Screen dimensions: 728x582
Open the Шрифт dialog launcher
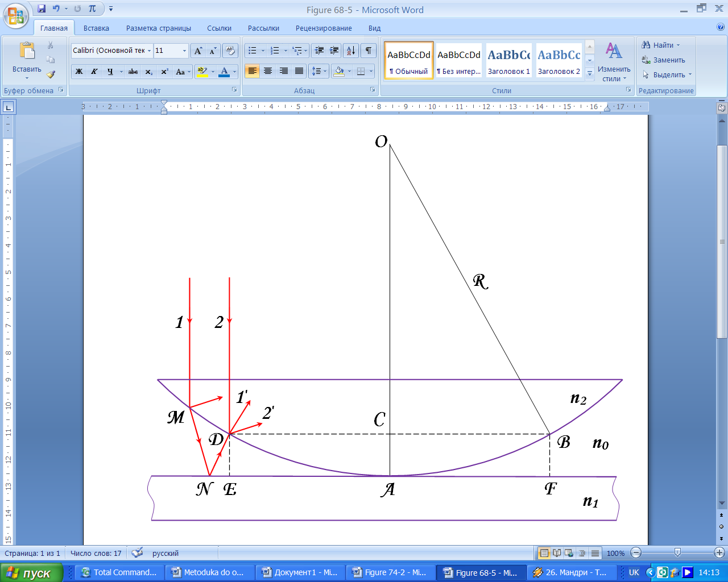pyautogui.click(x=234, y=90)
